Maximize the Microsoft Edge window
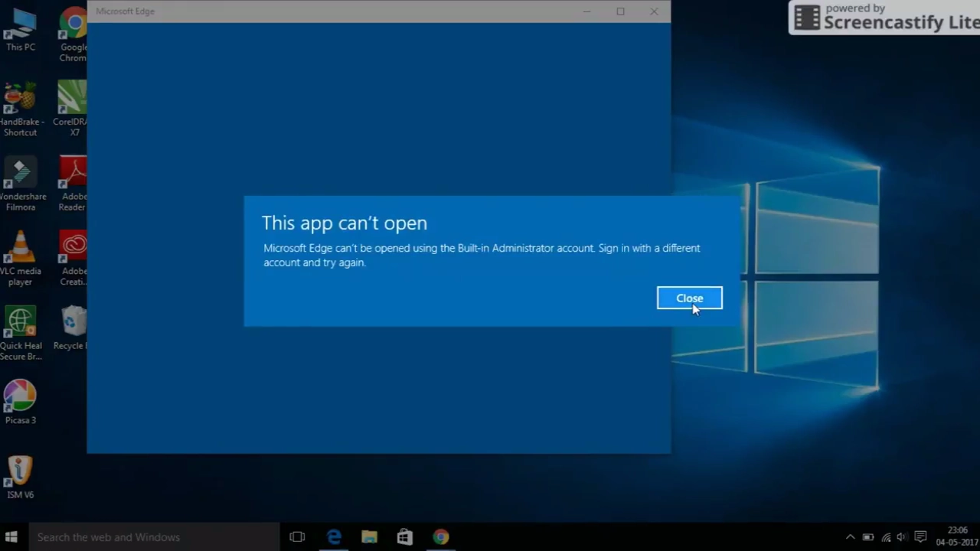980x551 pixels. click(x=620, y=11)
